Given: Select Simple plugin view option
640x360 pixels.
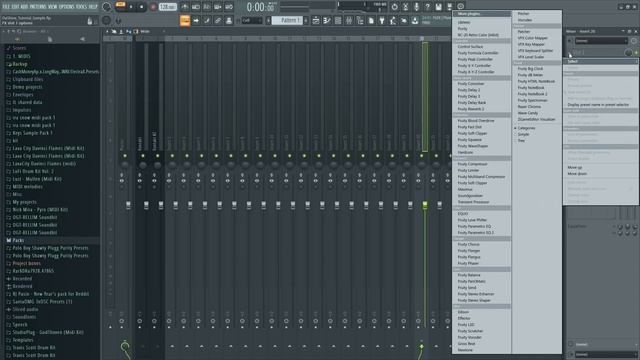Looking at the screenshot, I should tap(523, 134).
